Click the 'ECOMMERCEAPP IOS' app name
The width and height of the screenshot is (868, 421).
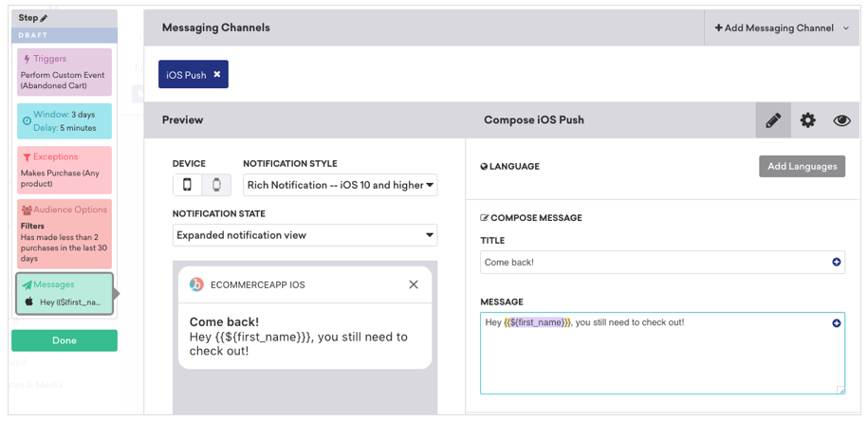(258, 284)
